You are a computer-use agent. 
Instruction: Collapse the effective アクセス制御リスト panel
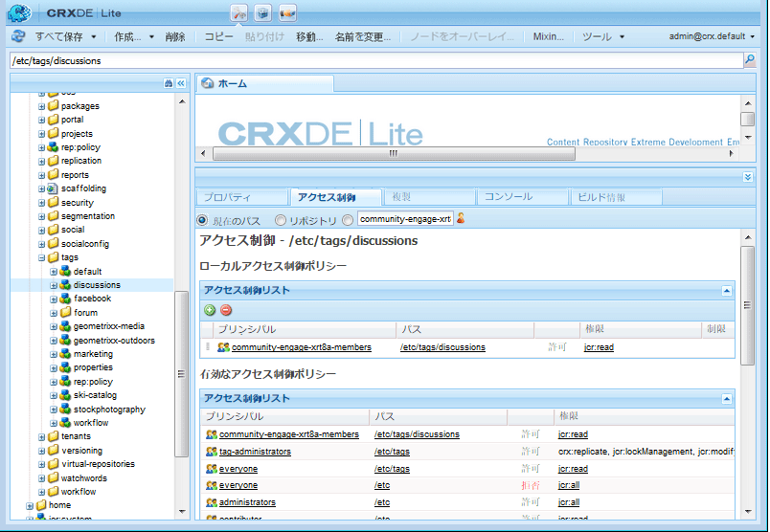point(727,399)
